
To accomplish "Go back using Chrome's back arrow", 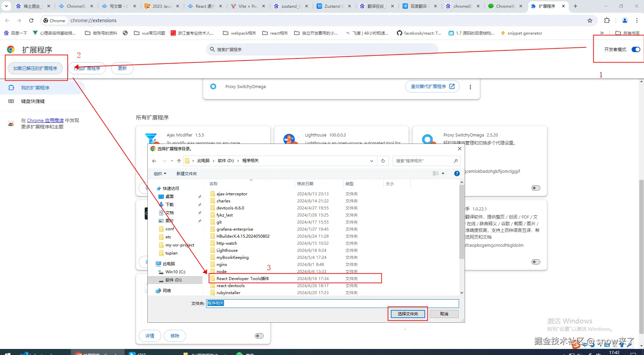I will click(7, 21).
